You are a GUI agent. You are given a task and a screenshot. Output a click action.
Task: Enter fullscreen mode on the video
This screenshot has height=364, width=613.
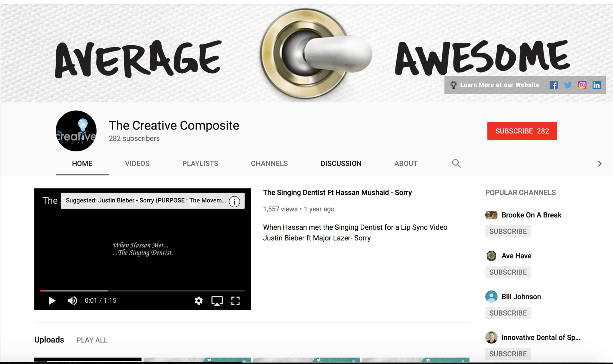click(x=236, y=301)
